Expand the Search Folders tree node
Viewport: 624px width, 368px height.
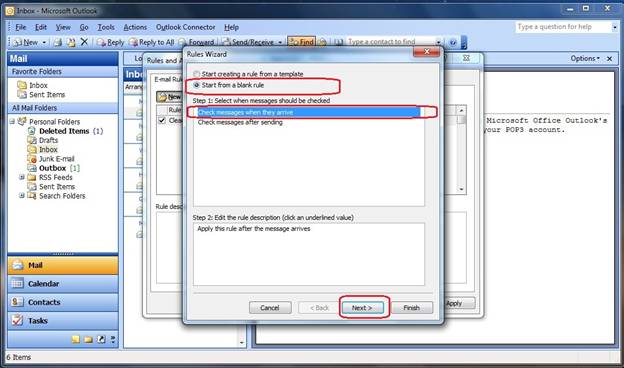click(22, 195)
